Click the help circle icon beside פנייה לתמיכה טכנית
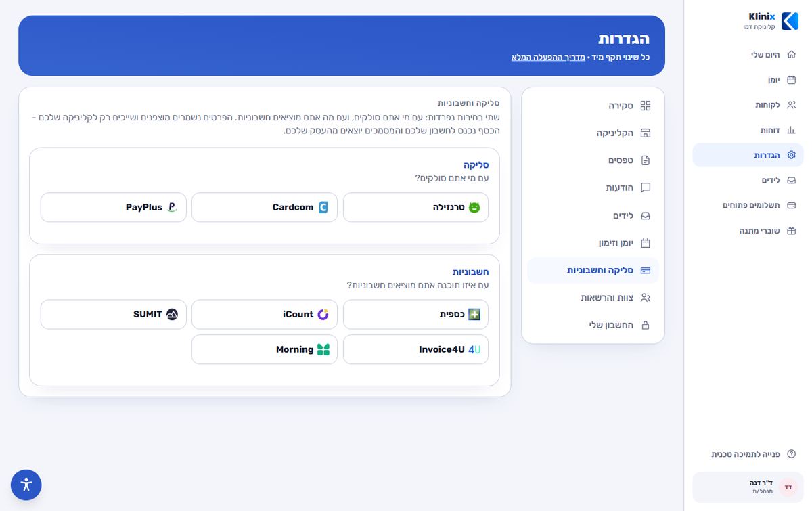Screen dimensions: 812x511 (x=792, y=454)
